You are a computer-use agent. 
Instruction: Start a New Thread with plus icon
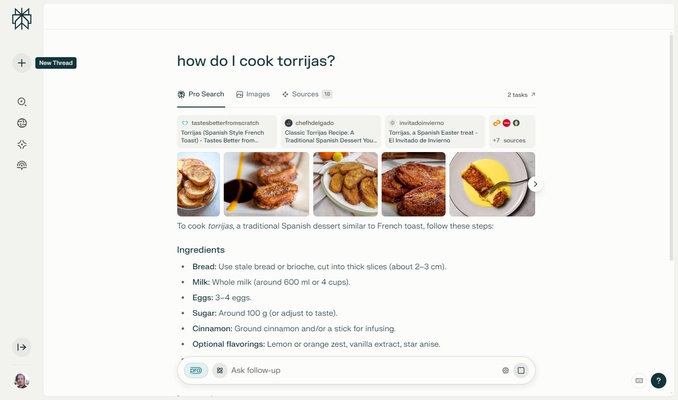pos(22,63)
